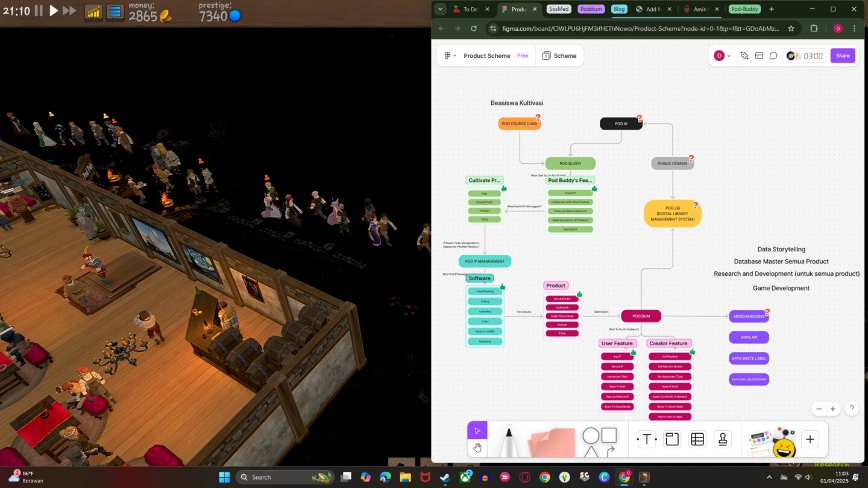Show hidden system tray icons
868x488 pixels.
tap(769, 477)
